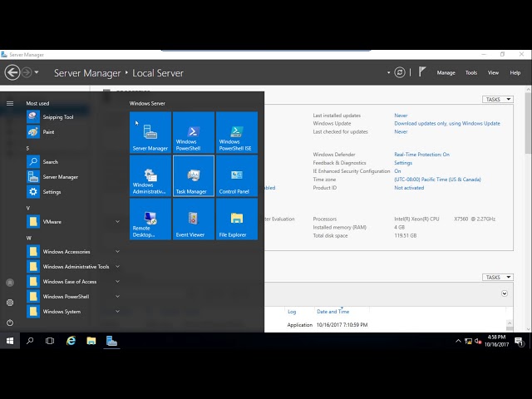The image size is (532, 399).
Task: Open Server Manager in the app list
Action: [x=73, y=177]
